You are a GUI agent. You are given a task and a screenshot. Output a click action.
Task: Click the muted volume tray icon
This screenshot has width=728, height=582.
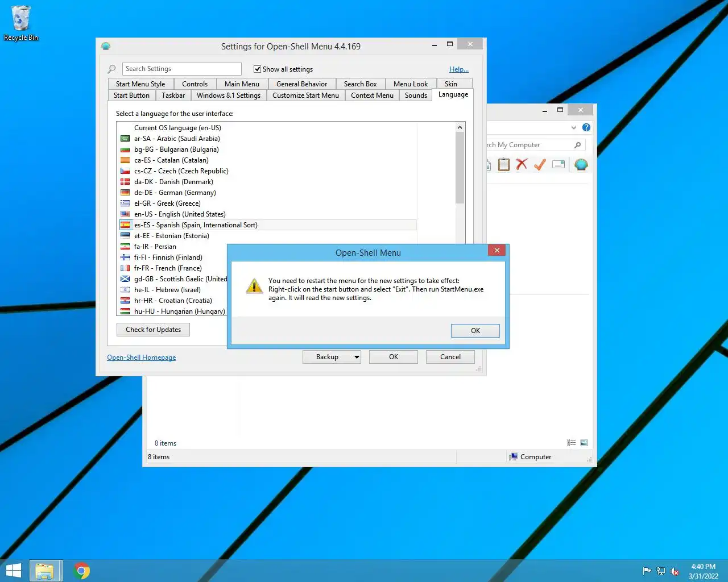coord(675,571)
